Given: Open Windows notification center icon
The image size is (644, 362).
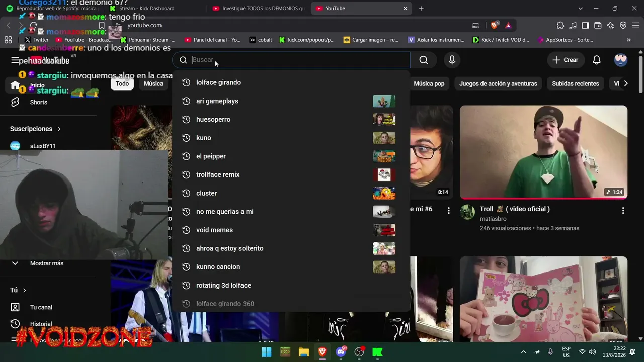Looking at the screenshot, I should pyautogui.click(x=633, y=352).
